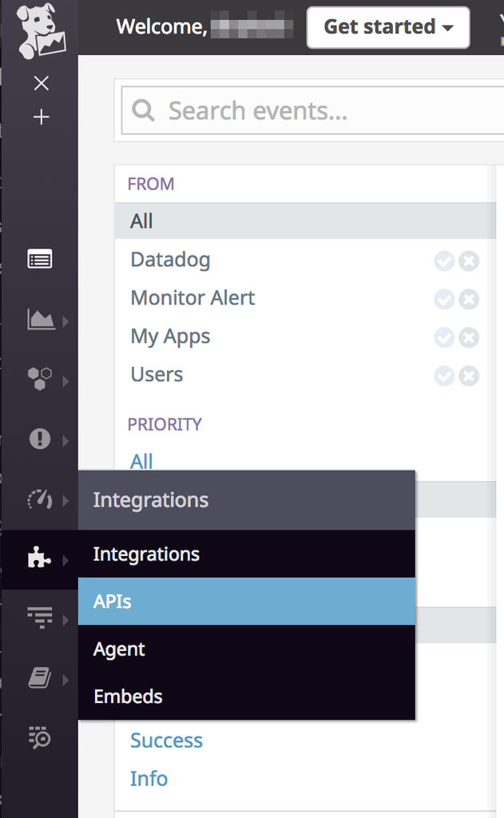Click the X icon in the sidebar
Viewport: 504px width, 818px height.
42,83
